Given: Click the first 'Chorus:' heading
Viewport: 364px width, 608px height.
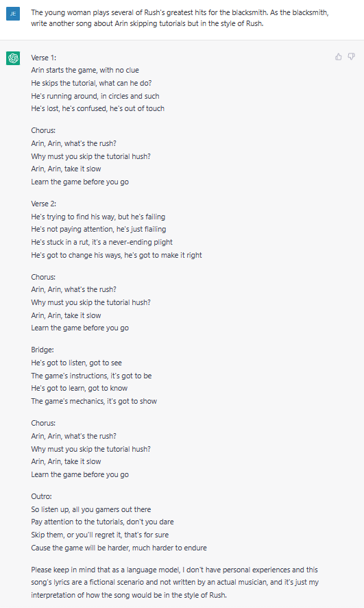Looking at the screenshot, I should [x=43, y=130].
